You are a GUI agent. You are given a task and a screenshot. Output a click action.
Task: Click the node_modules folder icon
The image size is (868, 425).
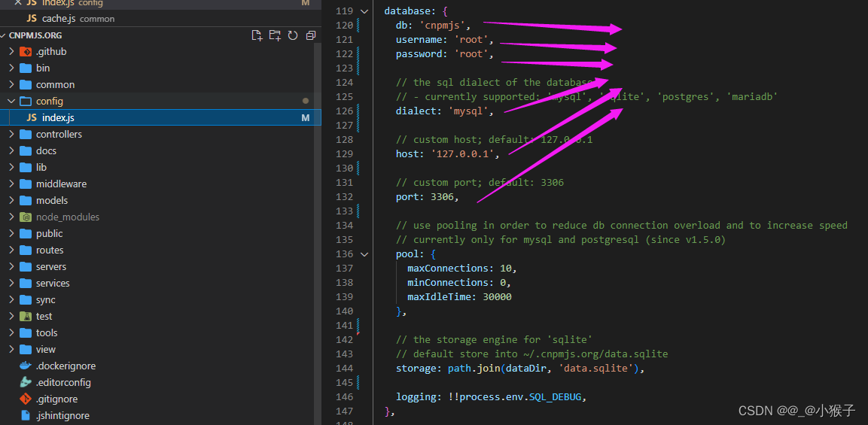26,217
